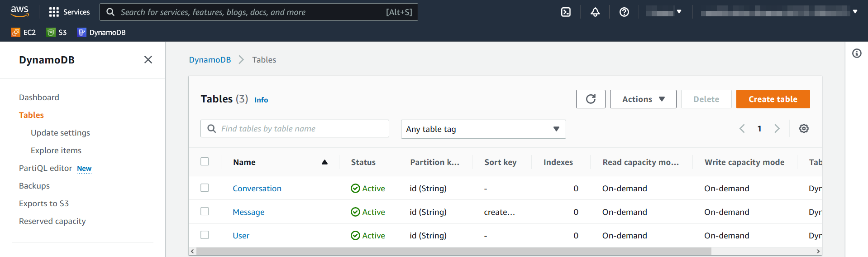The height and width of the screenshot is (257, 868).
Task: Focus the AWS global search box
Action: 258,12
